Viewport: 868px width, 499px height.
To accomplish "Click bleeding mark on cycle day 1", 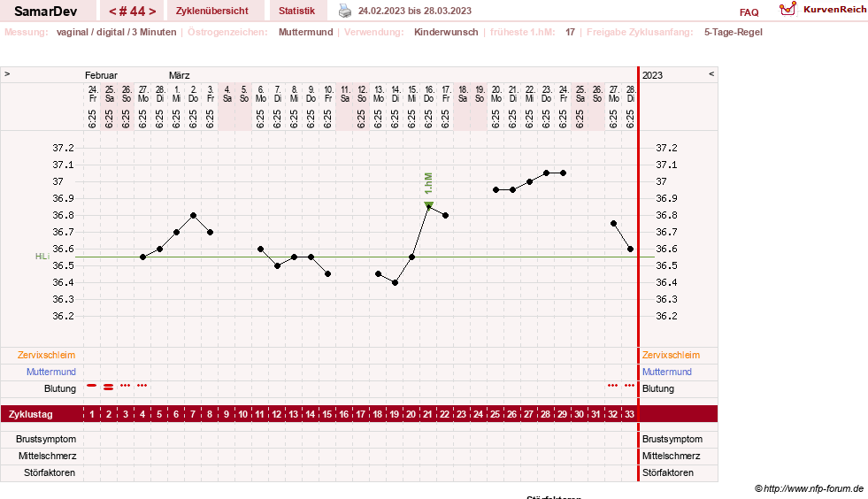I will [92, 386].
